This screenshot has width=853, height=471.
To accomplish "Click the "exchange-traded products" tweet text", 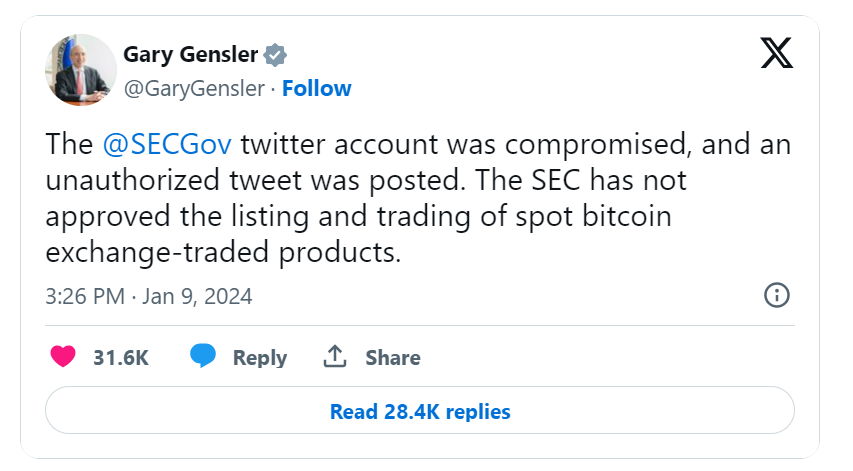I will click(x=223, y=253).
